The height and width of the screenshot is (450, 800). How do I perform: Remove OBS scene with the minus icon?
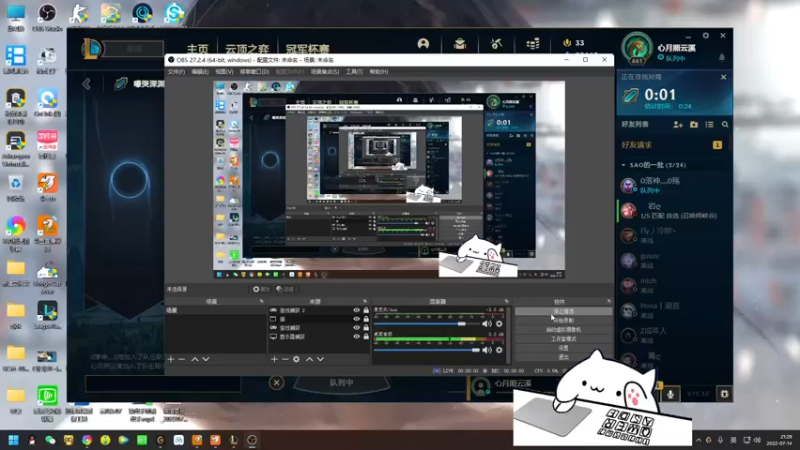182,359
